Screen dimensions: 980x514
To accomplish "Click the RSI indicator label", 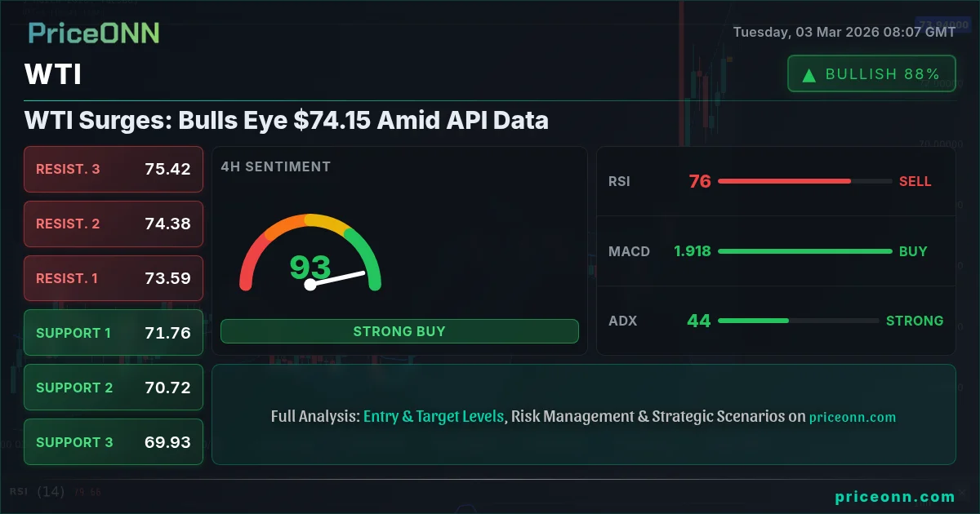I will click(619, 181).
